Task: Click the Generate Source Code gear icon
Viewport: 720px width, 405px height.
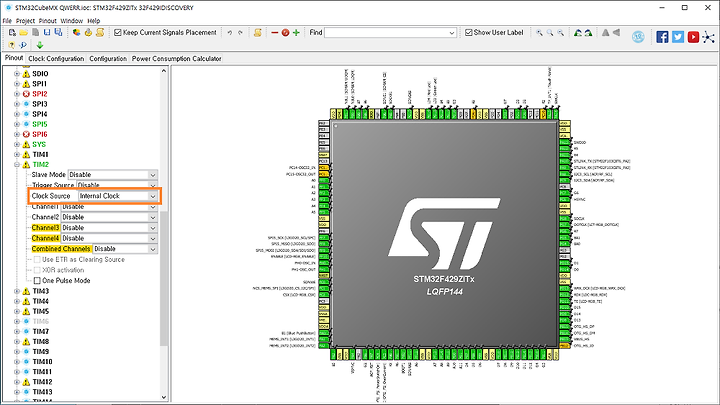Action: [x=88, y=33]
